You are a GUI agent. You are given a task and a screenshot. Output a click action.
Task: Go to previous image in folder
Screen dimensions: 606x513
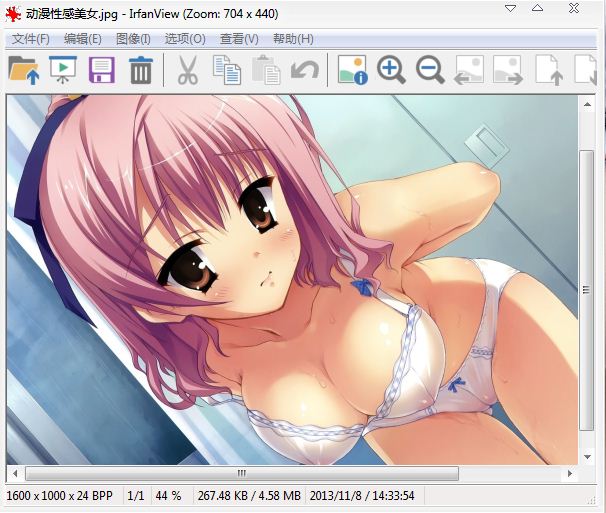tap(469, 70)
